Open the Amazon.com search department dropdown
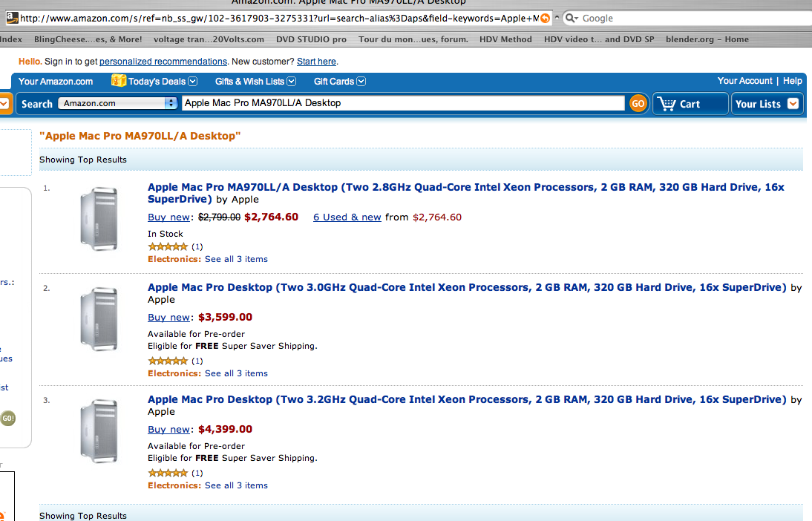Image resolution: width=812 pixels, height=521 pixels. click(x=117, y=103)
